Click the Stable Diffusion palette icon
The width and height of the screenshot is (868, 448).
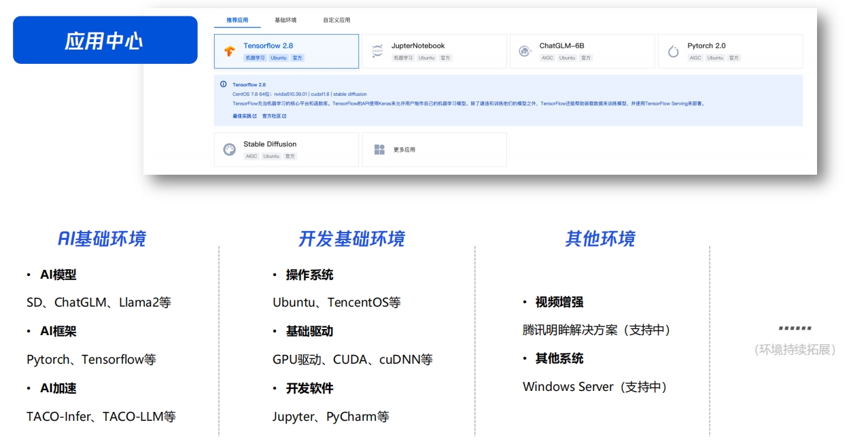(x=229, y=150)
